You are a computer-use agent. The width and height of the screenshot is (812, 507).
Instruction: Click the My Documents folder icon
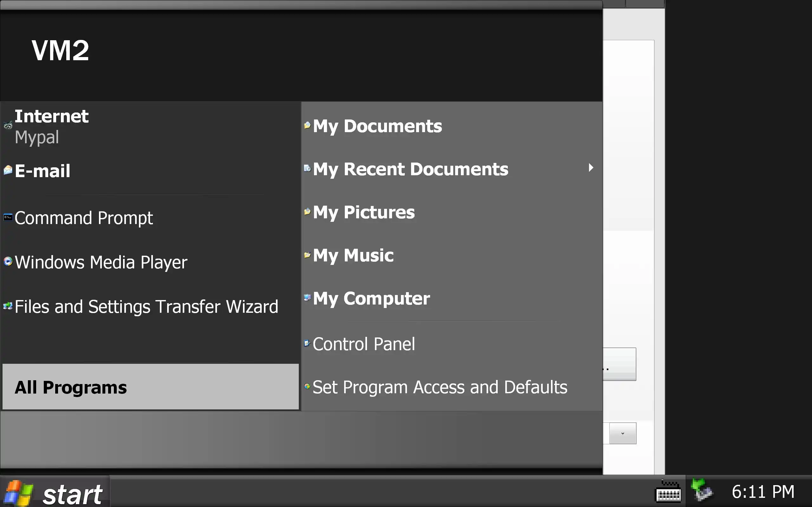[307, 125]
